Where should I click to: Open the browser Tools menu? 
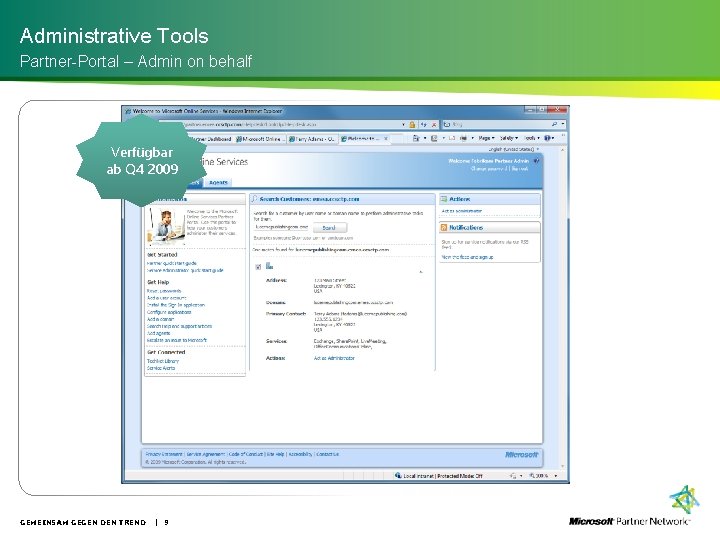click(532, 138)
